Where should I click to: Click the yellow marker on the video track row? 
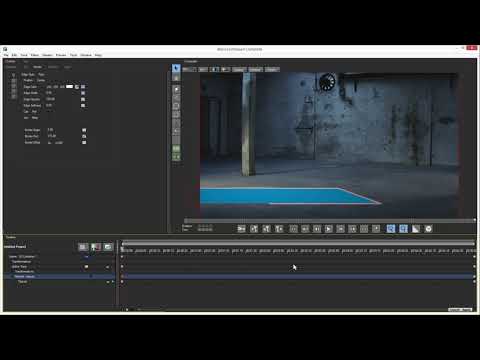86,267
